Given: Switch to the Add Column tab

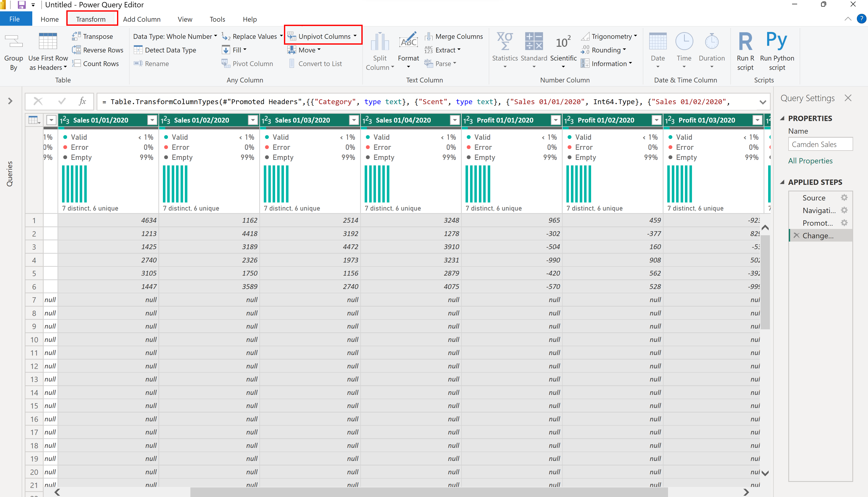Looking at the screenshot, I should [x=142, y=19].
